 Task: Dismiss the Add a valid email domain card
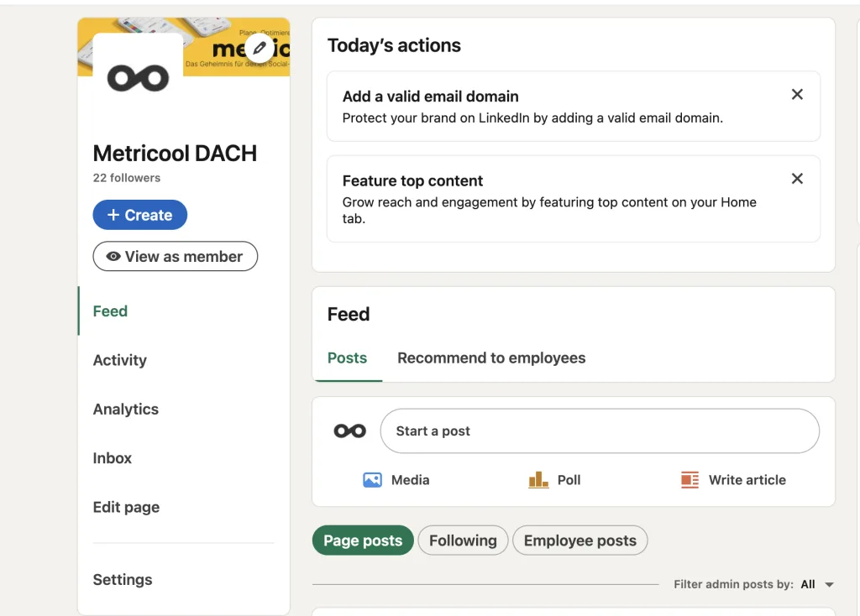coord(797,94)
